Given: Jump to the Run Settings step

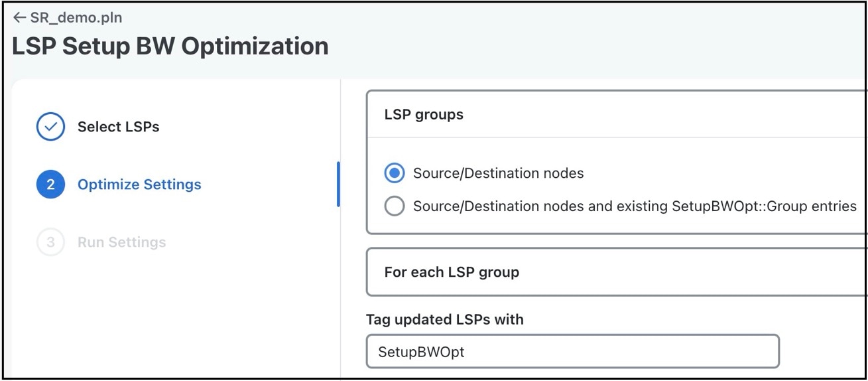Looking at the screenshot, I should 122,242.
